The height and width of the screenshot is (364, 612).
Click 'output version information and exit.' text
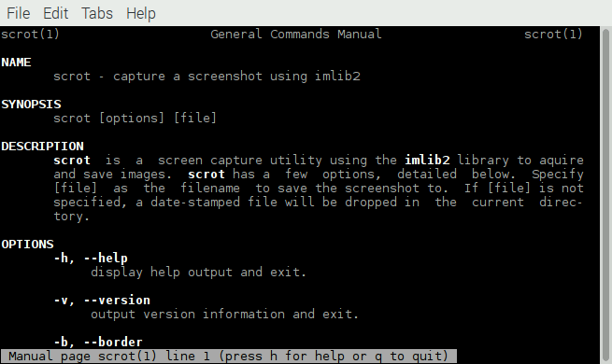pos(224,315)
